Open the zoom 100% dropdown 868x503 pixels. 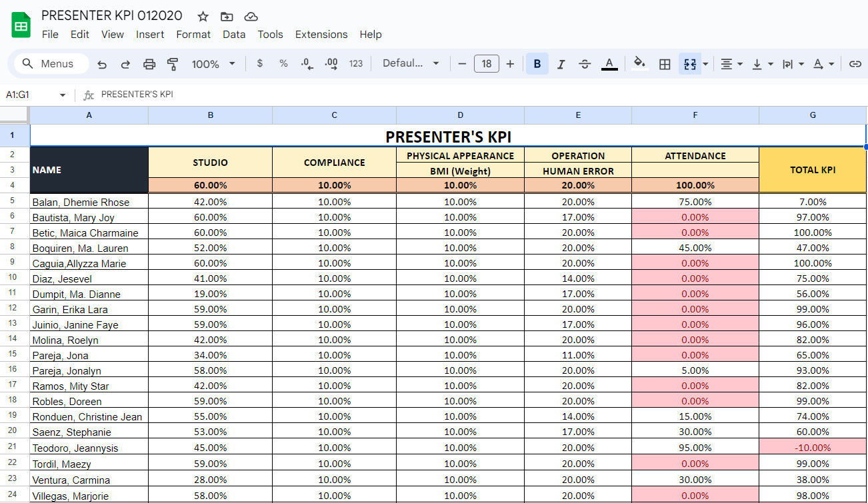(214, 64)
